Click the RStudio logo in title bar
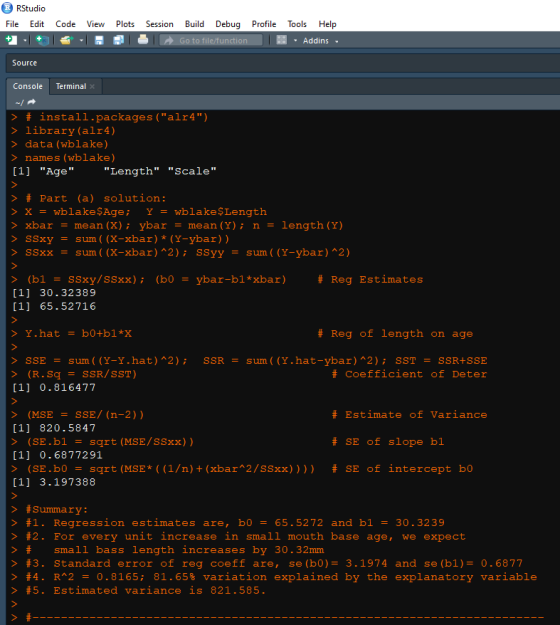 [7, 8]
